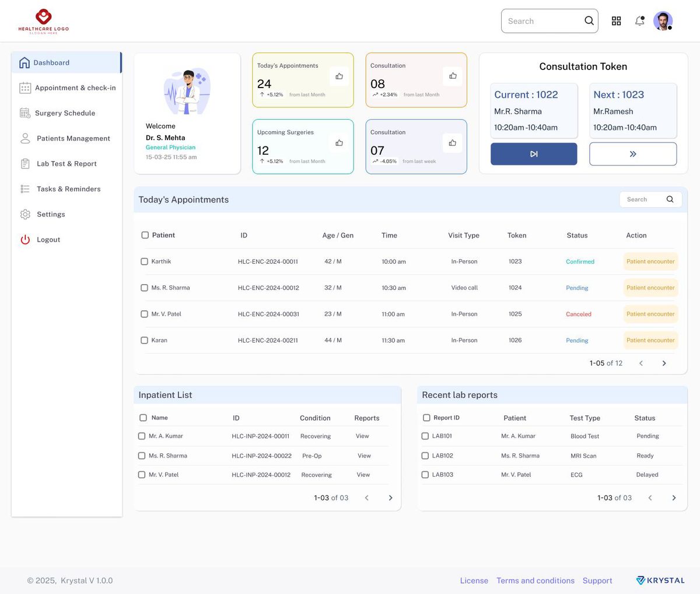Click the Lab Test & Report clipboard icon
This screenshot has height=594, width=700.
pyautogui.click(x=25, y=163)
